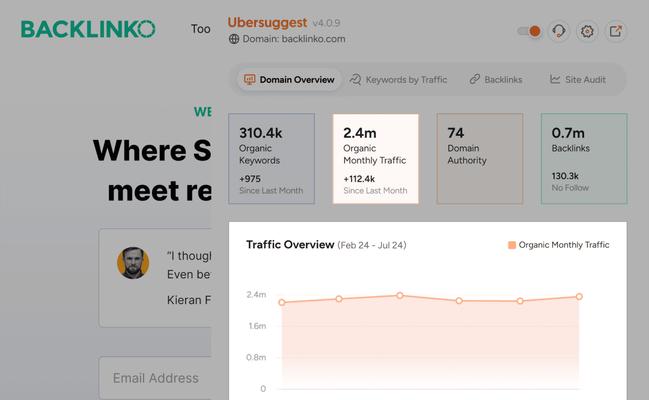649x400 pixels.
Task: Select the 2.4m Organic Monthly Traffic card
Action: (376, 159)
